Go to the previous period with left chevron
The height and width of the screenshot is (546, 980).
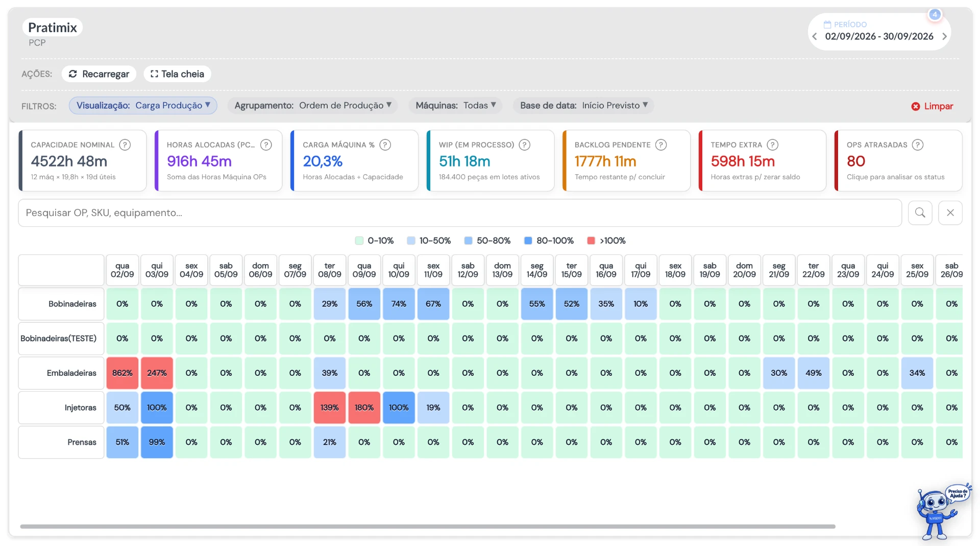[x=815, y=36]
